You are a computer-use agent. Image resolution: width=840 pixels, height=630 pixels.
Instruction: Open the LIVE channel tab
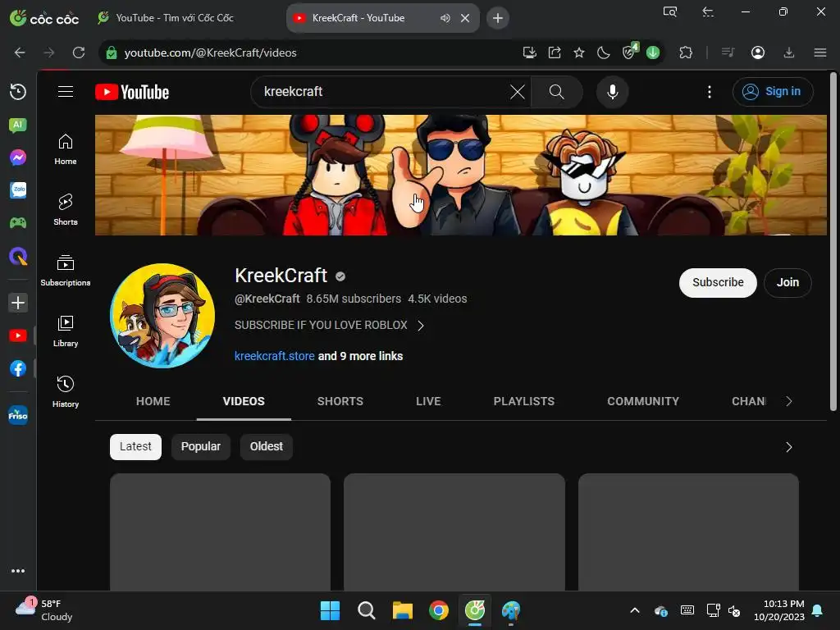(428, 401)
